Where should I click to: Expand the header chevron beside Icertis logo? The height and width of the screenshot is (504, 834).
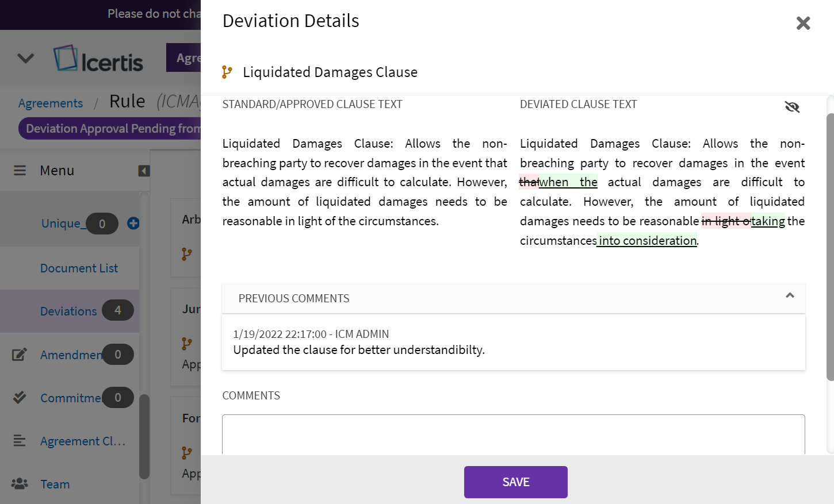coord(26,59)
